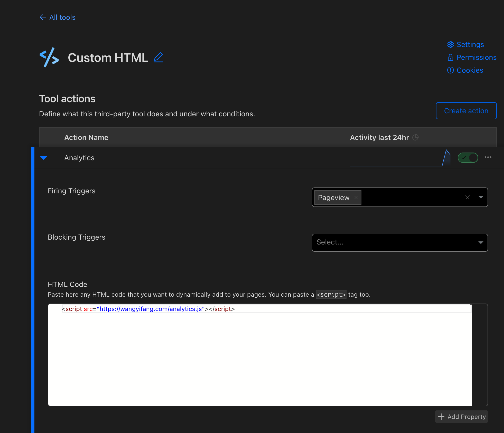The height and width of the screenshot is (433, 504).
Task: Remove the Pageview trigger tag
Action: pos(356,197)
